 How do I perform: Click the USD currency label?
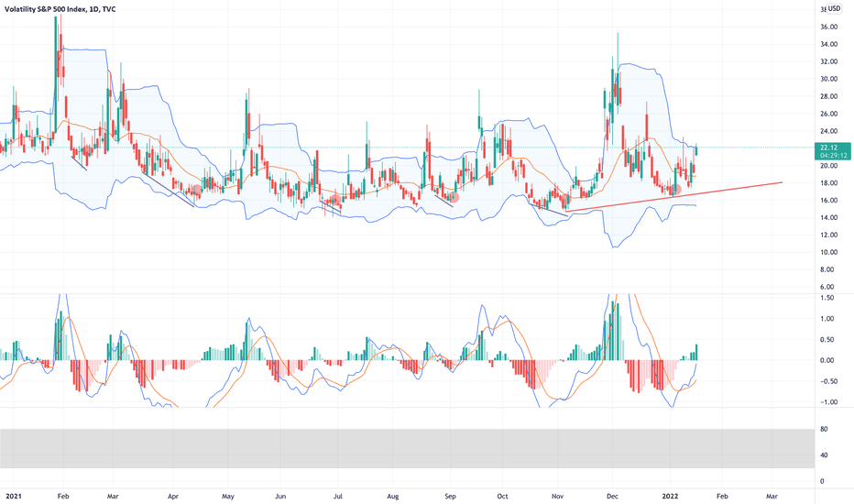(834, 9)
